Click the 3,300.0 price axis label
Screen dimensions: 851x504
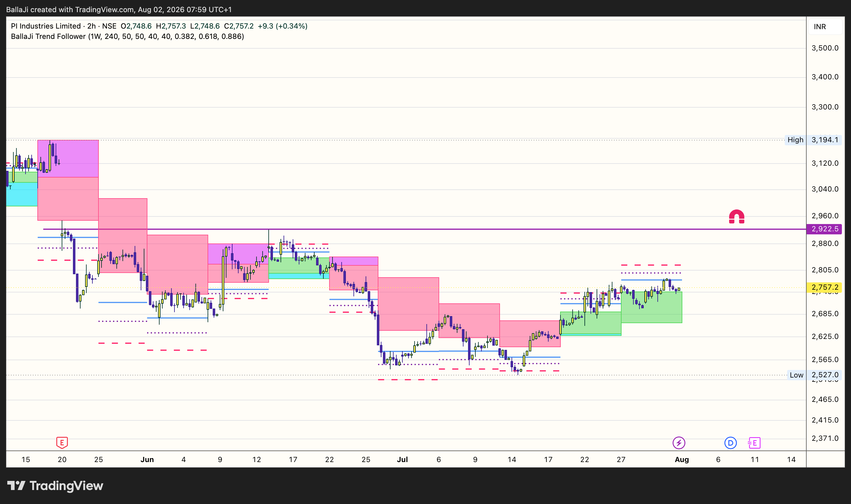(x=825, y=107)
